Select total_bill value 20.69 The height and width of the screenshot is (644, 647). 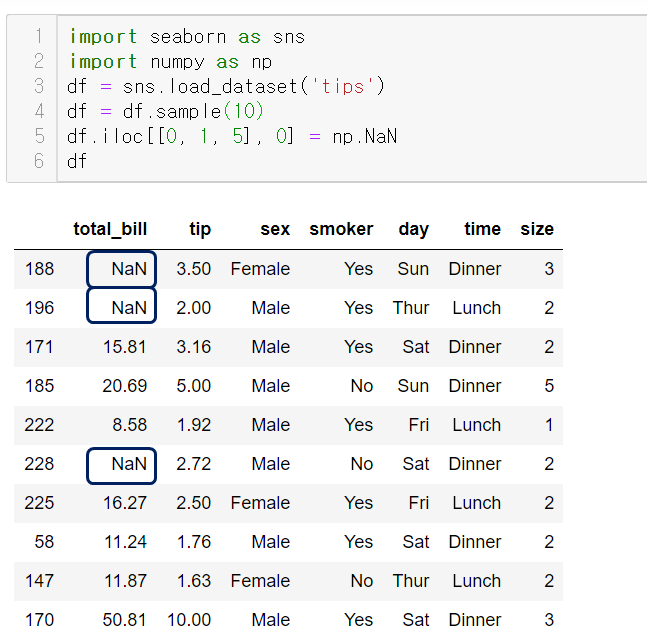pyautogui.click(x=125, y=386)
